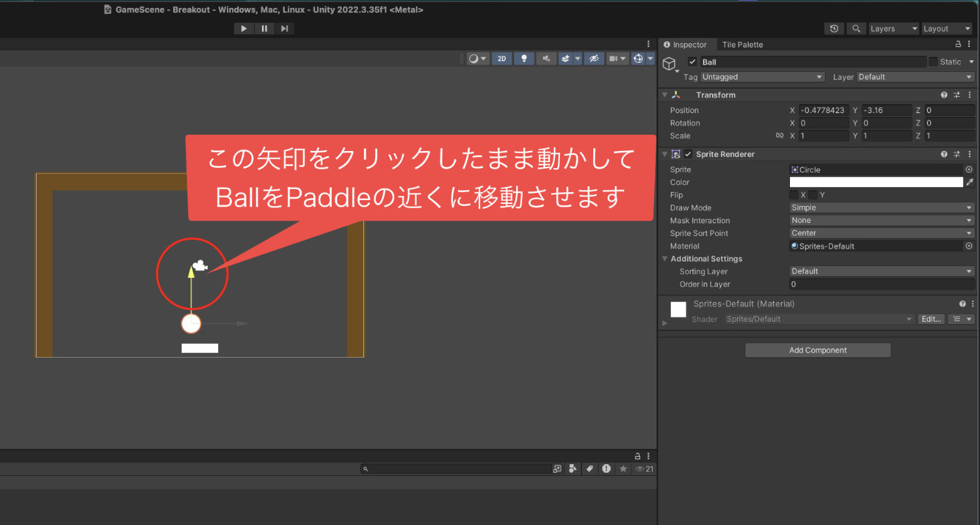Open Transform help reference icon
Image resolution: width=980 pixels, height=525 pixels.
(944, 95)
